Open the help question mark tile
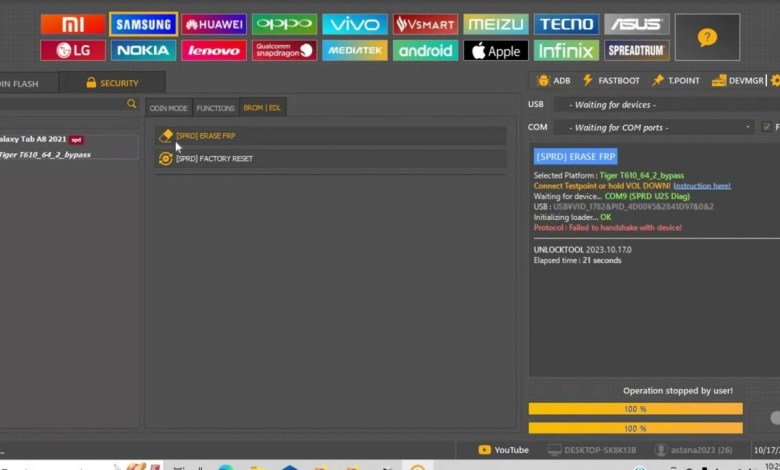Screen dimensions: 780x470 point(707,37)
